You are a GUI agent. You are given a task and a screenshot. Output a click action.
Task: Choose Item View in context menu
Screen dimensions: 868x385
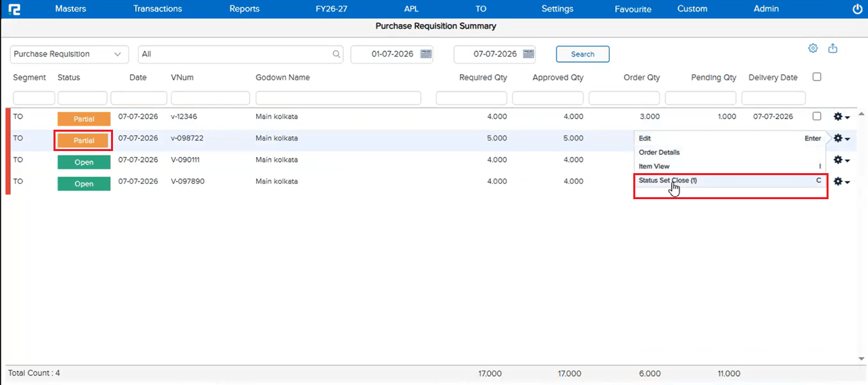coord(730,166)
